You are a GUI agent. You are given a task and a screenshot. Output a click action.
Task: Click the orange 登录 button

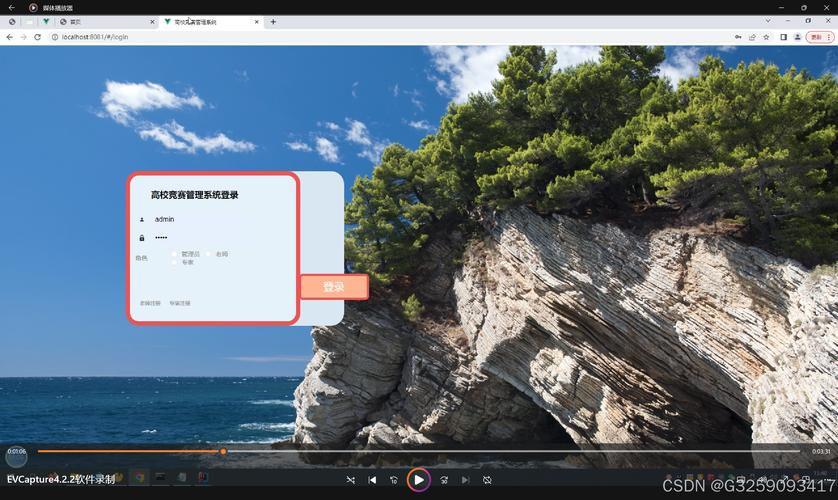click(334, 287)
